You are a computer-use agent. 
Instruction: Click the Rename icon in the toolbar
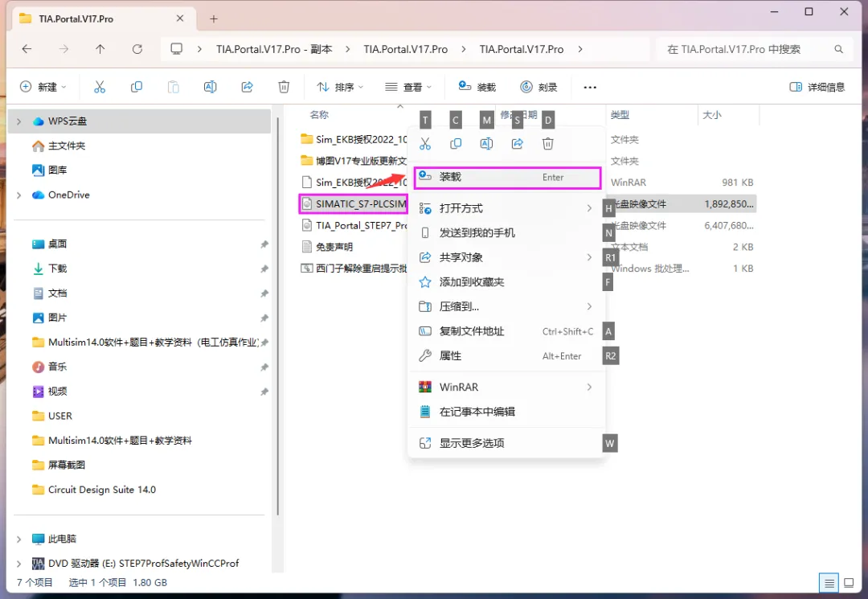click(211, 87)
